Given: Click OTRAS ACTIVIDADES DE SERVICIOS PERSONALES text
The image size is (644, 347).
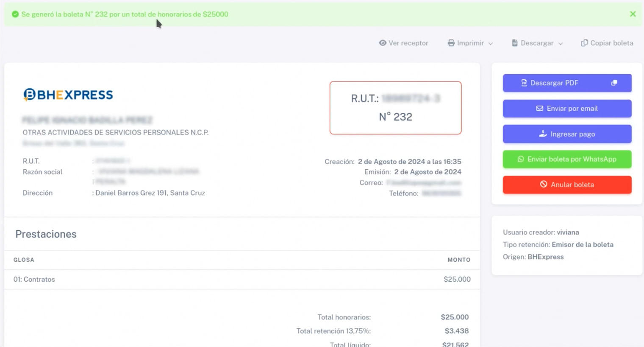Looking at the screenshot, I should (x=116, y=132).
